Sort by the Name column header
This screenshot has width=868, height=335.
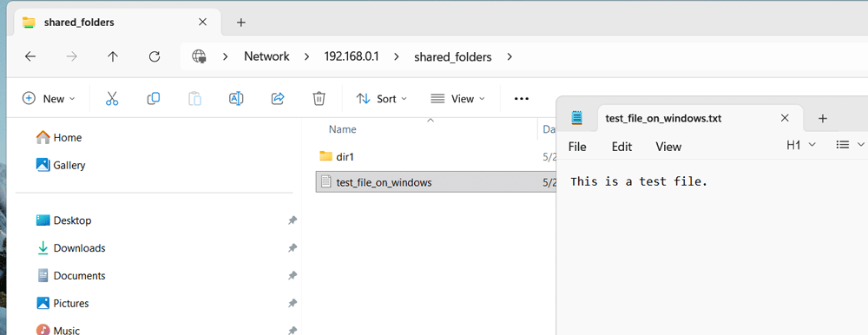pyautogui.click(x=343, y=129)
